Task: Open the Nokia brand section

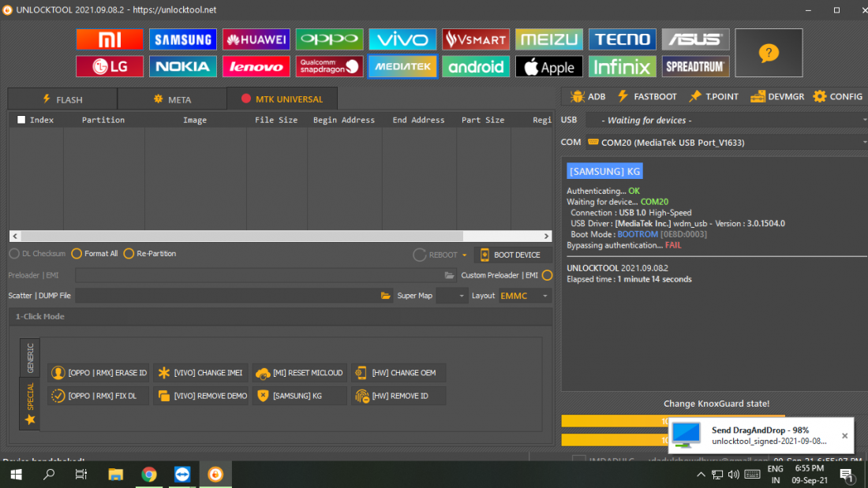Action: point(183,66)
